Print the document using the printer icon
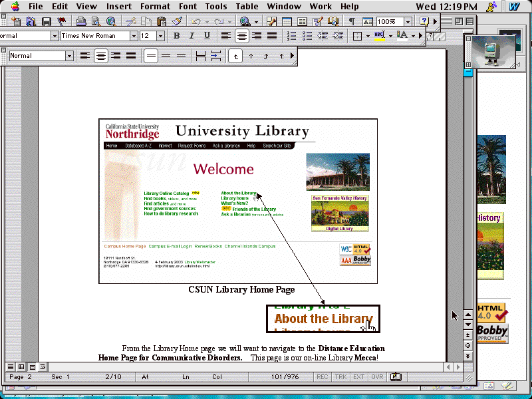 [x=80, y=21]
